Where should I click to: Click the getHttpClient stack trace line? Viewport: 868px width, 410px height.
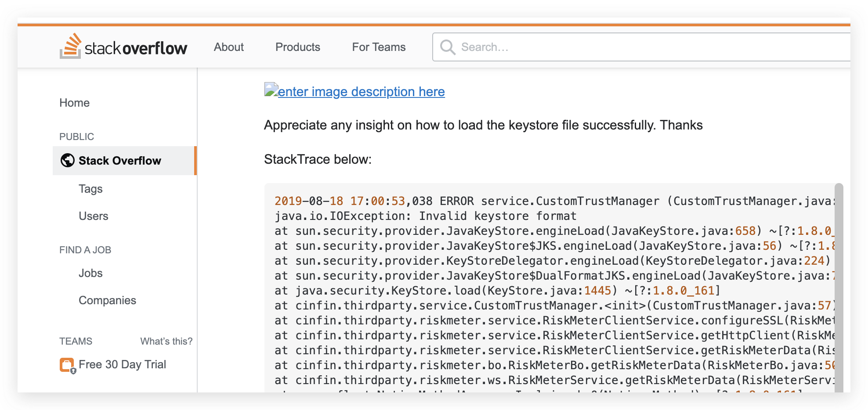coord(554,335)
